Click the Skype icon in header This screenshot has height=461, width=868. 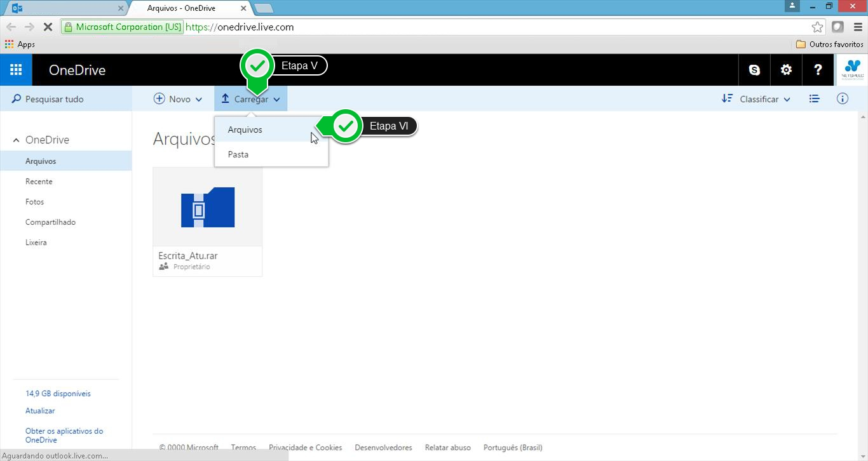click(x=754, y=70)
